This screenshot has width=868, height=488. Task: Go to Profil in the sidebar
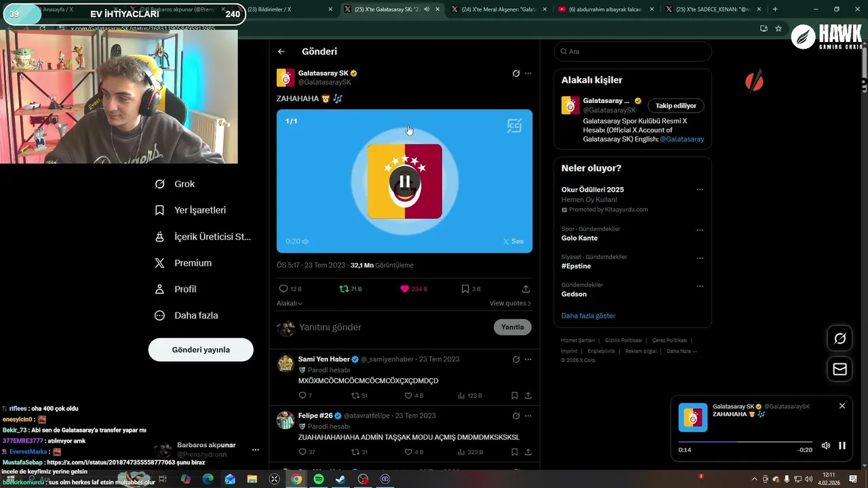pos(176,289)
